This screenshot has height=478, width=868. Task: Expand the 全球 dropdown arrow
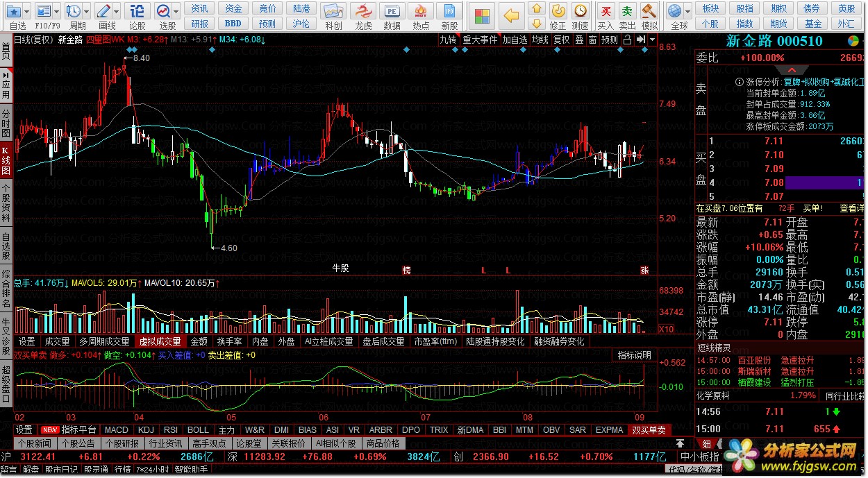(688, 12)
